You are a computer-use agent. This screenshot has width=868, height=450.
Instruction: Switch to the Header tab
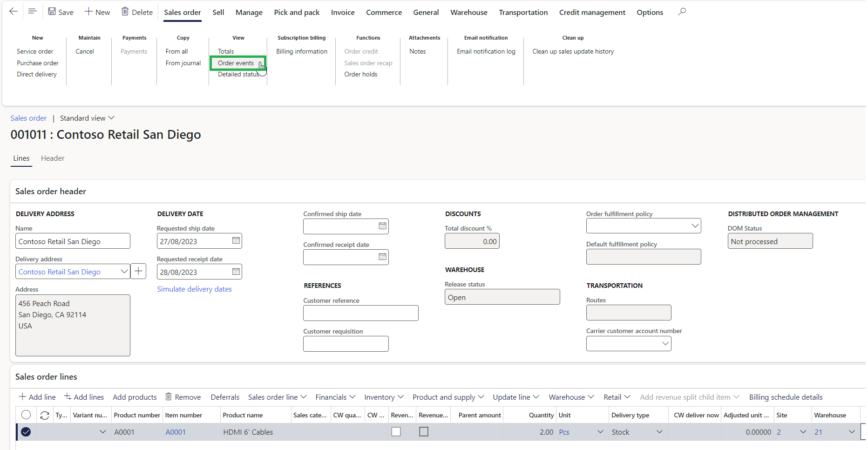coord(52,158)
